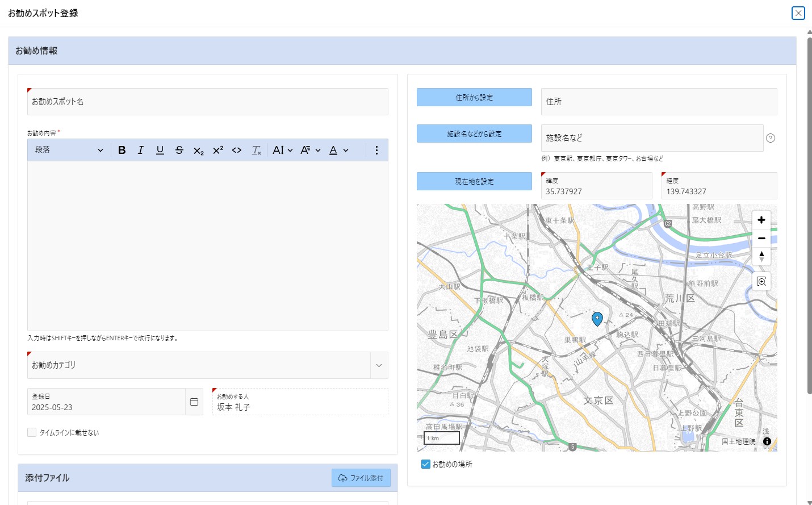The width and height of the screenshot is (812, 505).
Task: Click お勧め情報 section header
Action: pyautogui.click(x=402, y=51)
